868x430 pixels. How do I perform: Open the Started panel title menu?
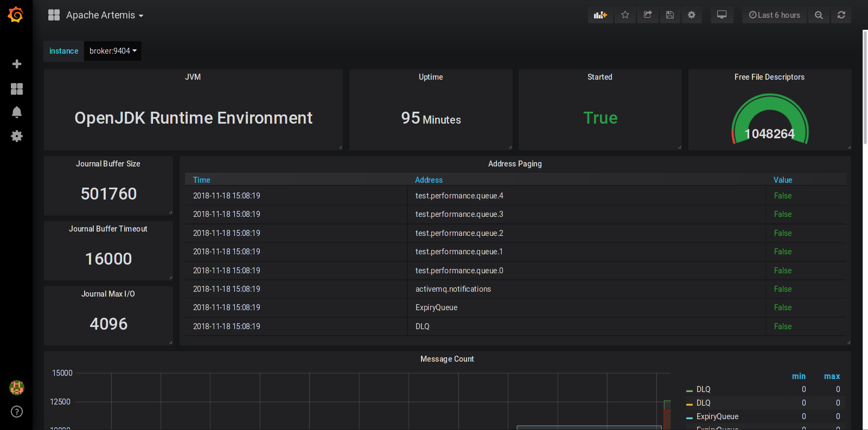point(600,77)
